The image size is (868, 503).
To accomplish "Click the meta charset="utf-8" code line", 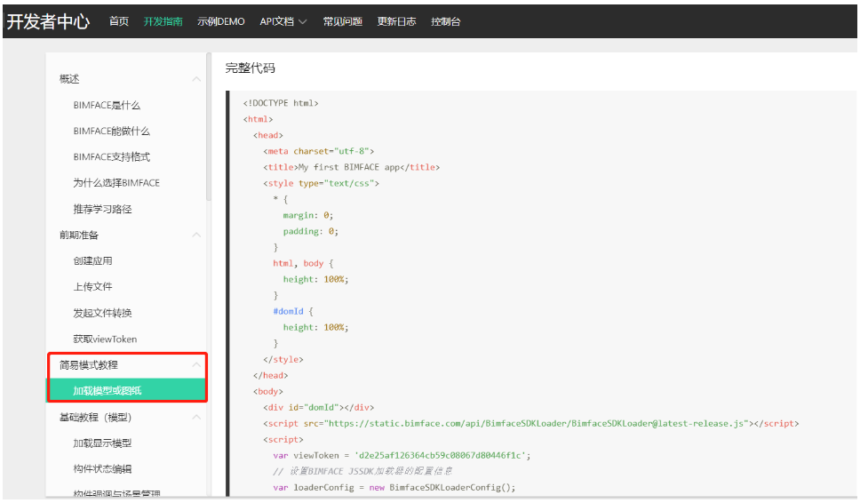I will [x=319, y=151].
